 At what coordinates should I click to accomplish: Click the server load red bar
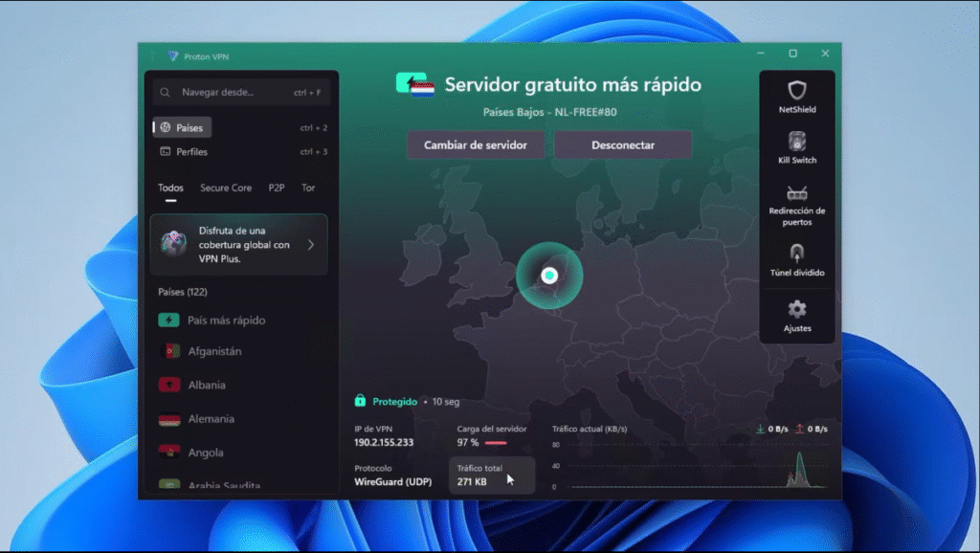tap(496, 443)
